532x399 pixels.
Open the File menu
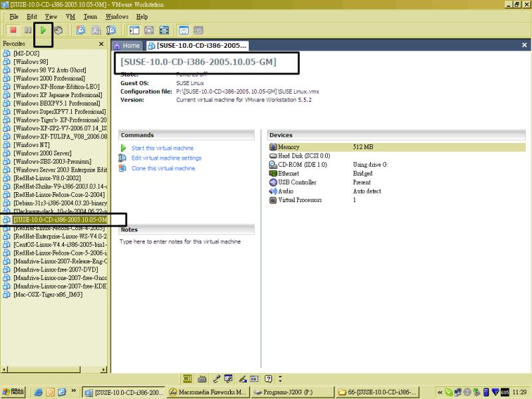(x=14, y=17)
